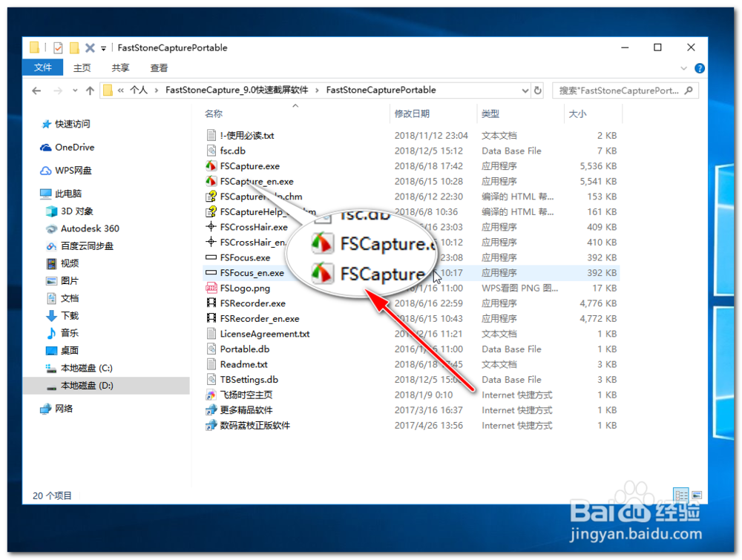742x560 pixels.
Task: Open OneDrive in the navigation pane
Action: click(68, 148)
